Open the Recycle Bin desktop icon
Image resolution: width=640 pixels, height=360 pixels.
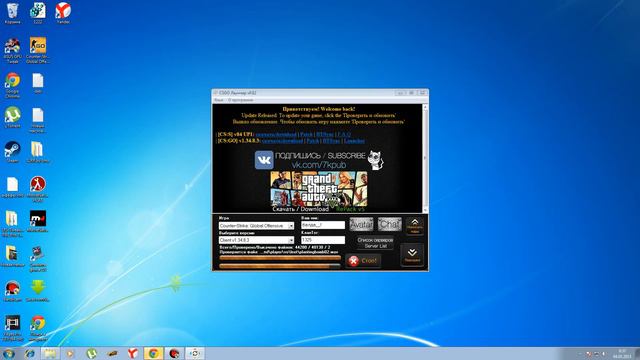coord(13,12)
